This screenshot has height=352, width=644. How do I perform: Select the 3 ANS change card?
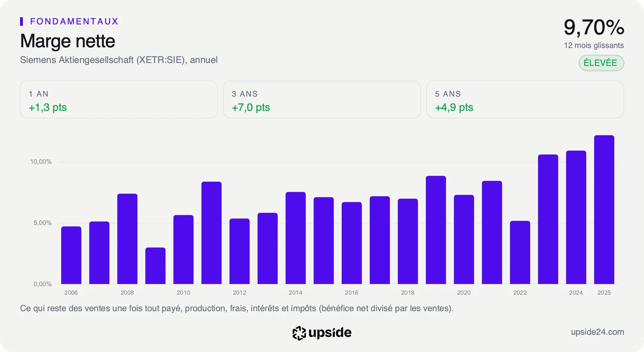pos(322,100)
